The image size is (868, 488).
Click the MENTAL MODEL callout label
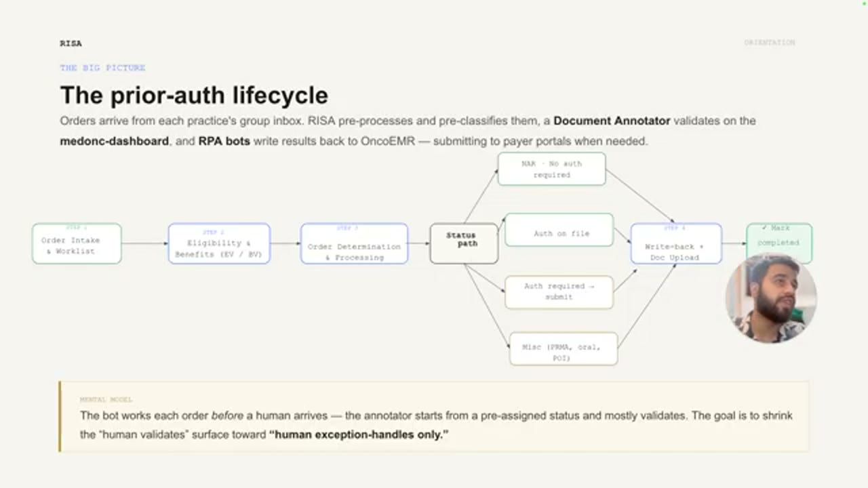(x=106, y=400)
